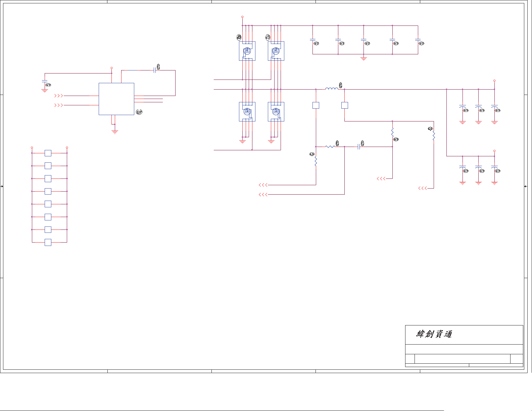Click the output terminal circle on the upper output rail
The image size is (532, 411).
tap(494, 81)
